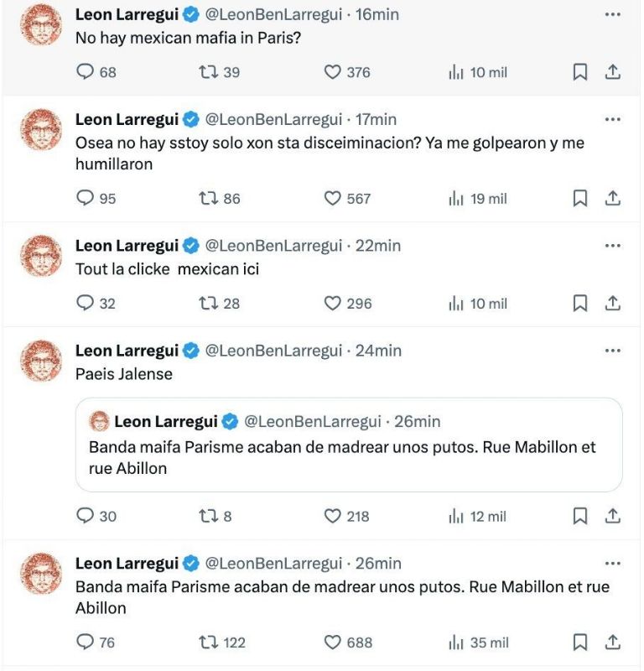Open more options on the 16min tweet
644x671 pixels.
(x=613, y=15)
